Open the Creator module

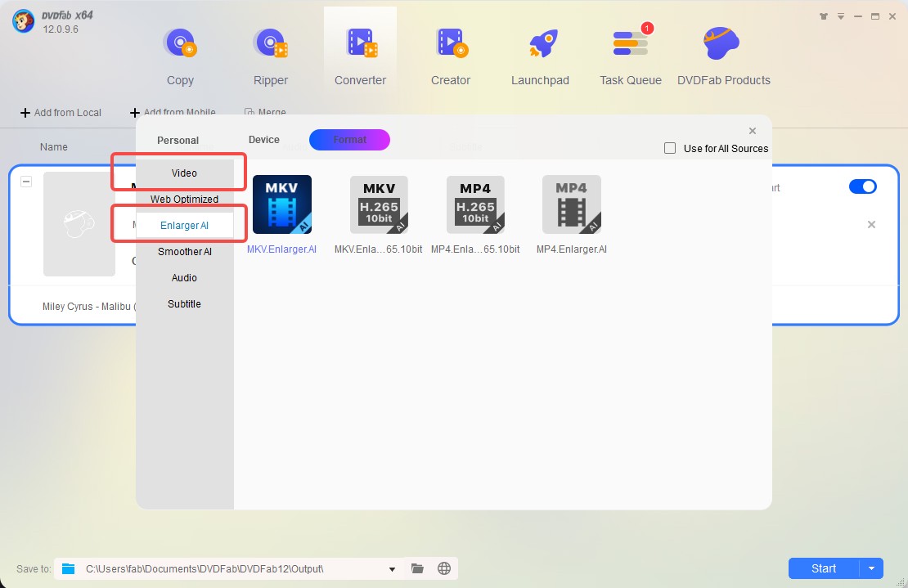pos(451,56)
